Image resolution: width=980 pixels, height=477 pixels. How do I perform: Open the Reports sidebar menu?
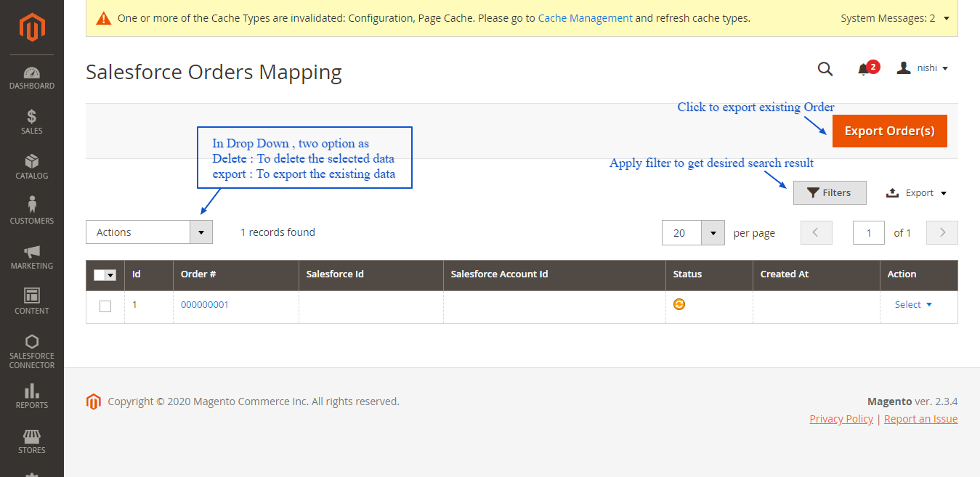point(32,396)
